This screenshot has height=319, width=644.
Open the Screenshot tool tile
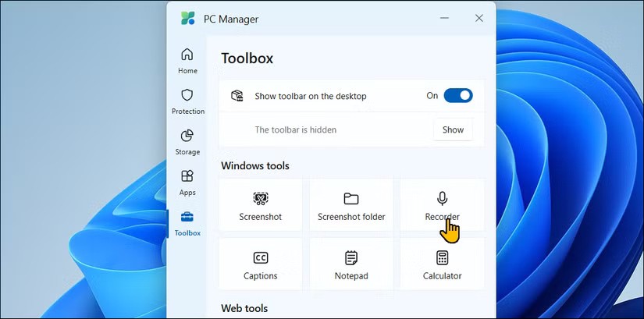pyautogui.click(x=260, y=205)
